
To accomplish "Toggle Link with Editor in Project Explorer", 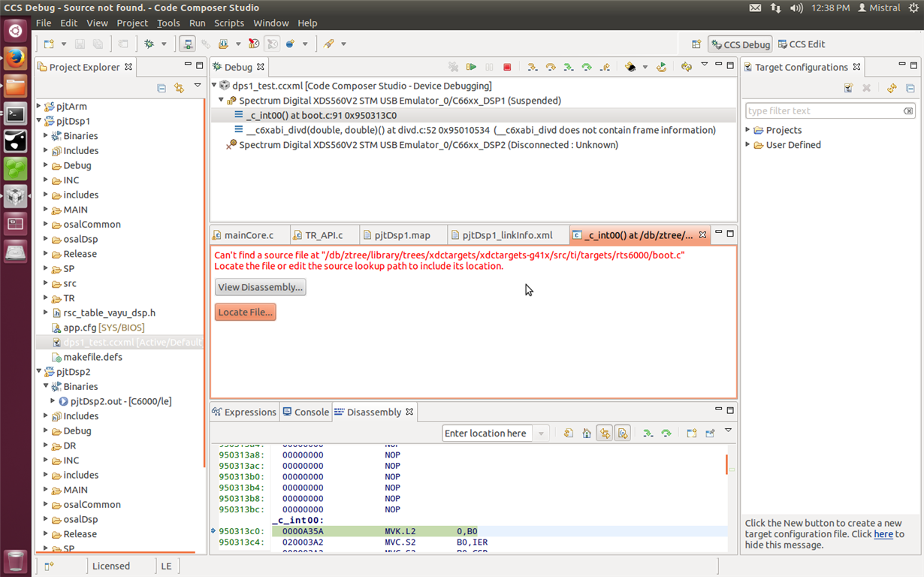I will click(179, 88).
